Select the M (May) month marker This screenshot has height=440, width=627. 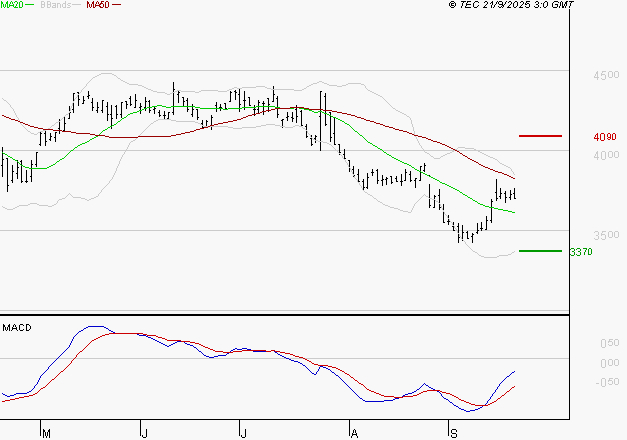click(x=44, y=433)
